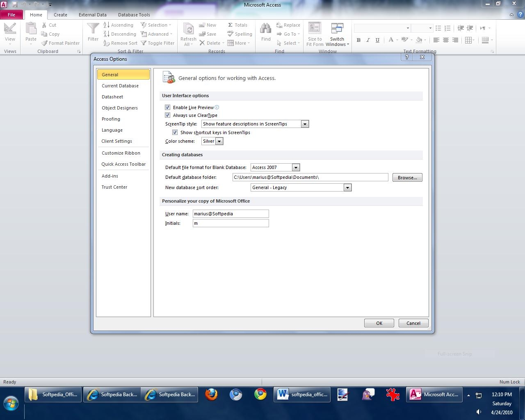Click the Live Preview info icon
Viewport: 525px width, 420px height.
[217, 107]
